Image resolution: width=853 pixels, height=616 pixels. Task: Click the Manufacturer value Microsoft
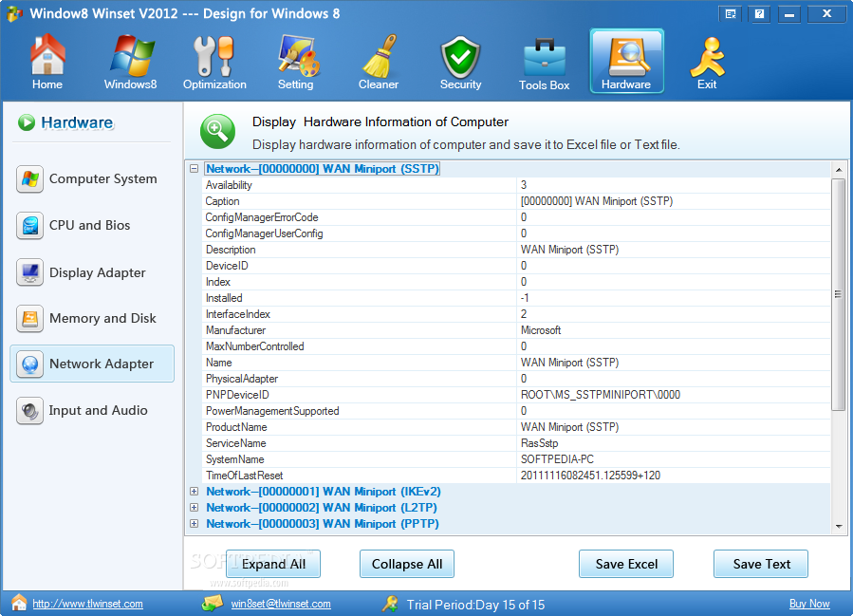541,330
